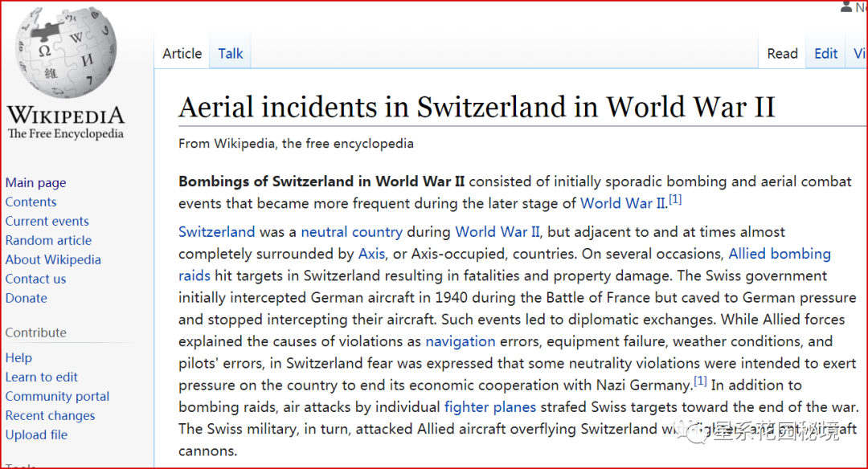Open the Contents sidebar link
868x469 pixels.
(31, 202)
